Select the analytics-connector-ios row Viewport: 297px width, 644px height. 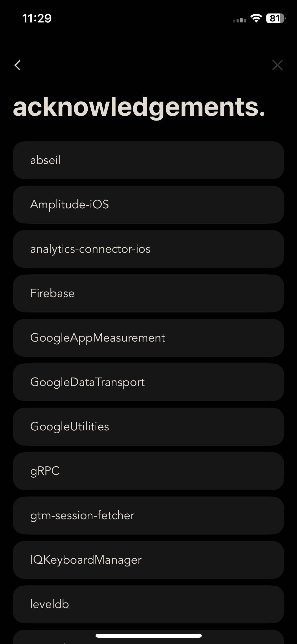148,249
